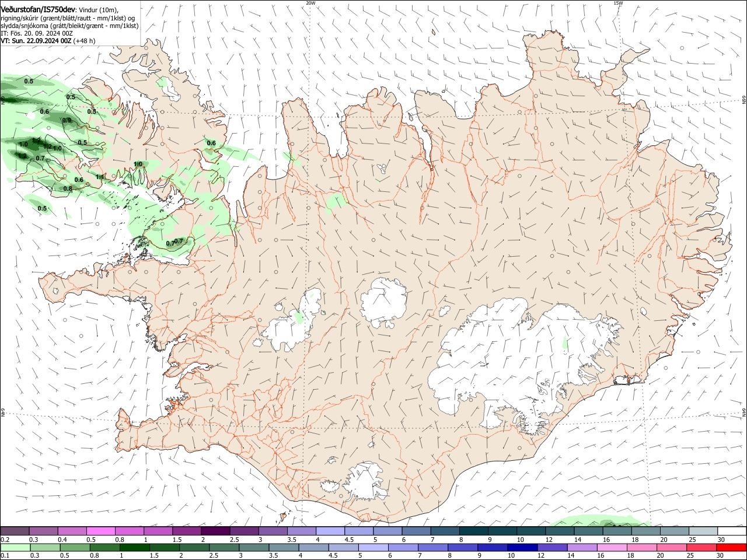
Task: Select the palest green 0.1 swatch in lower legend
Action: 15,547
